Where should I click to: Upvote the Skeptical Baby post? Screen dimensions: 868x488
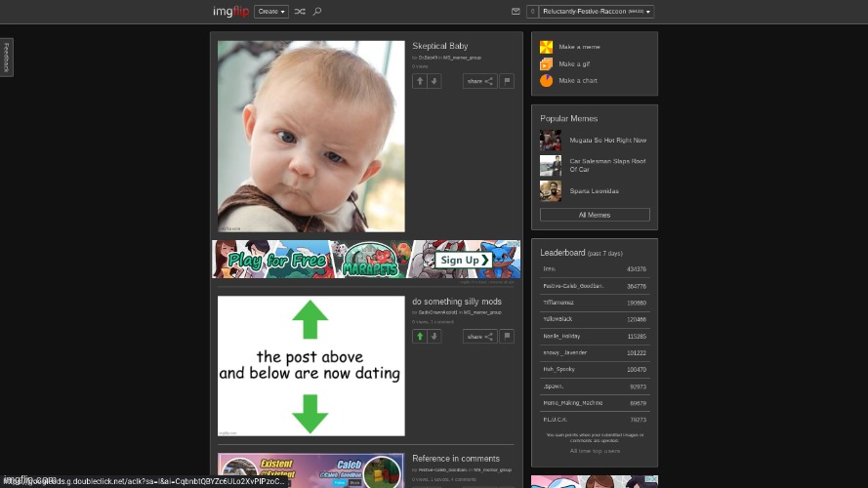coord(420,81)
